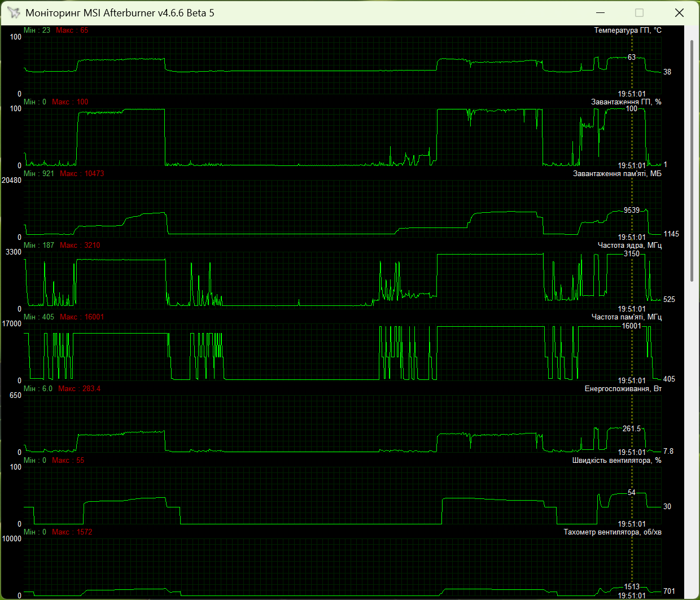Click the current memory usage reading 1145
The height and width of the screenshot is (600, 700).
click(x=671, y=234)
